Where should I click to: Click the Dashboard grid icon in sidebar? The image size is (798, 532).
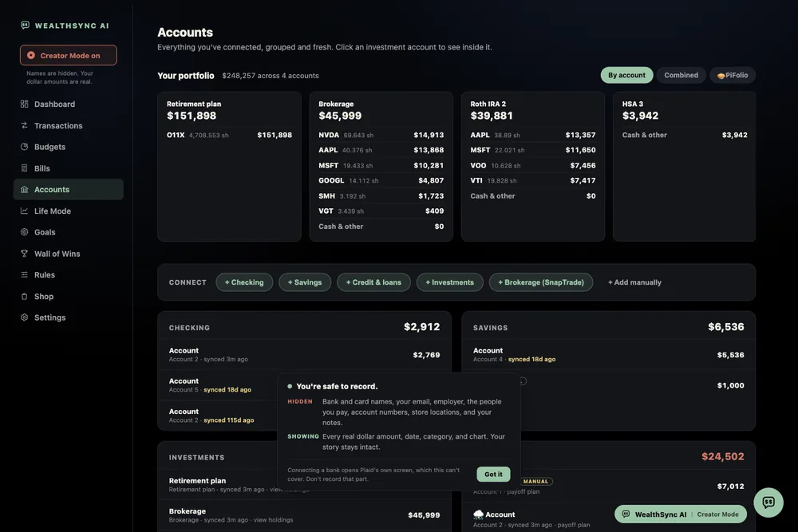[x=24, y=104]
